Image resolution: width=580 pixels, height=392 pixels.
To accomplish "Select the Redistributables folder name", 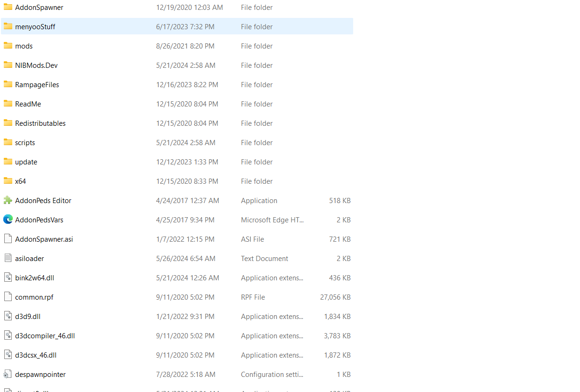I will point(40,123).
